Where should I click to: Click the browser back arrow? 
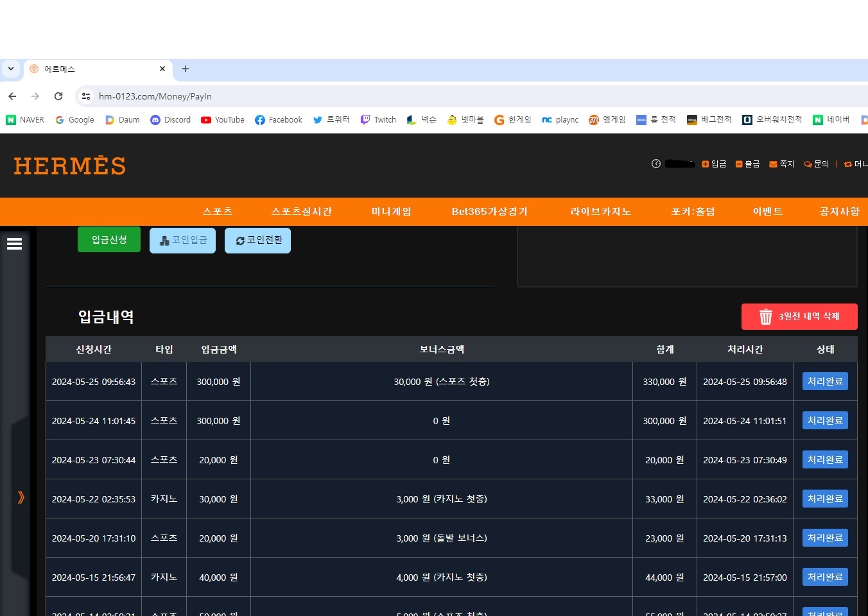tap(12, 96)
